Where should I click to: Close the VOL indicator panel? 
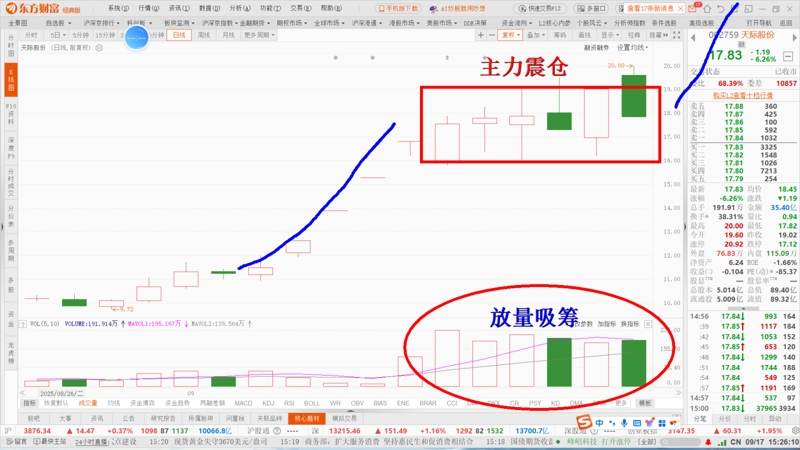tap(647, 324)
